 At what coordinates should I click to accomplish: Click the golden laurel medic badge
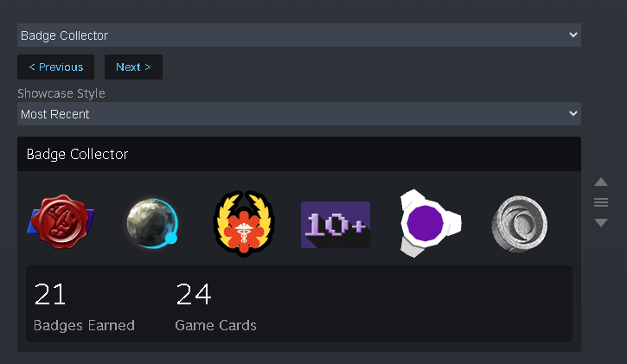click(244, 223)
